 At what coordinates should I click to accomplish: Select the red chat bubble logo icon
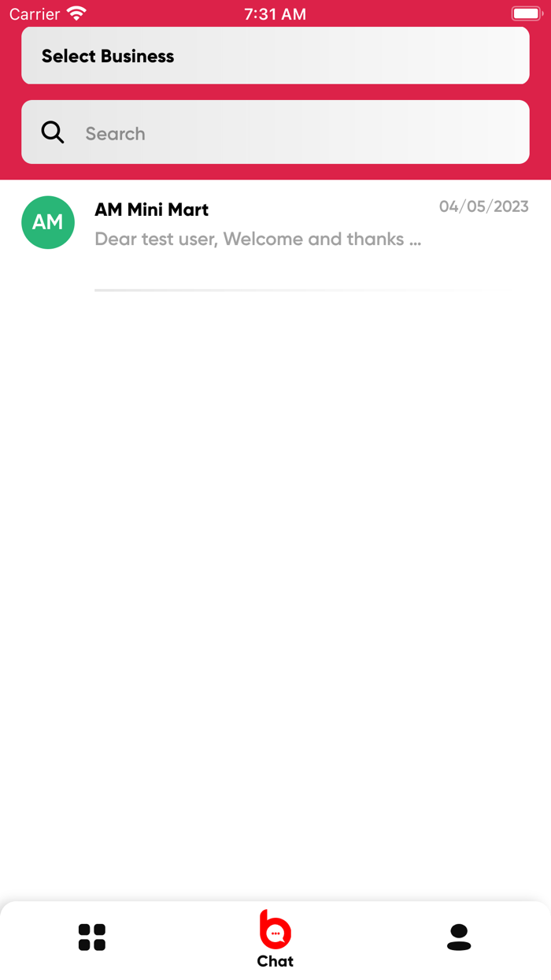pyautogui.click(x=275, y=930)
